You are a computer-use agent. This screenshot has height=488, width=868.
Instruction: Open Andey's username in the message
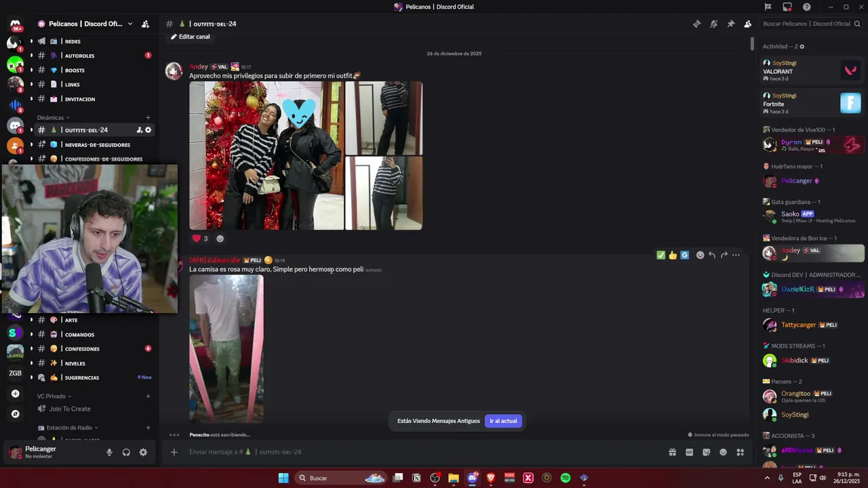coord(199,66)
